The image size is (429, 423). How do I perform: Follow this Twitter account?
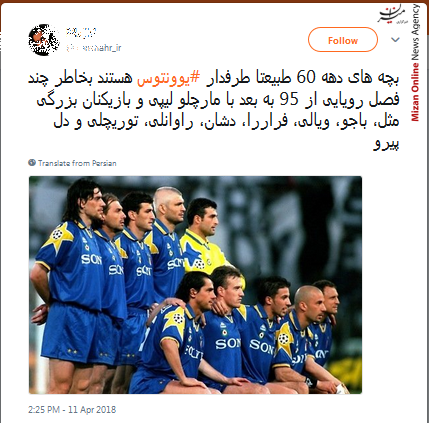[343, 40]
